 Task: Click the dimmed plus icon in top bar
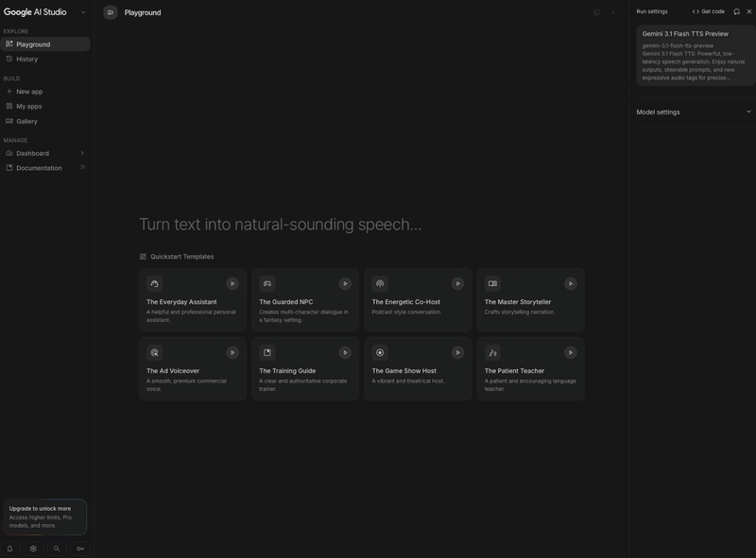click(x=612, y=12)
